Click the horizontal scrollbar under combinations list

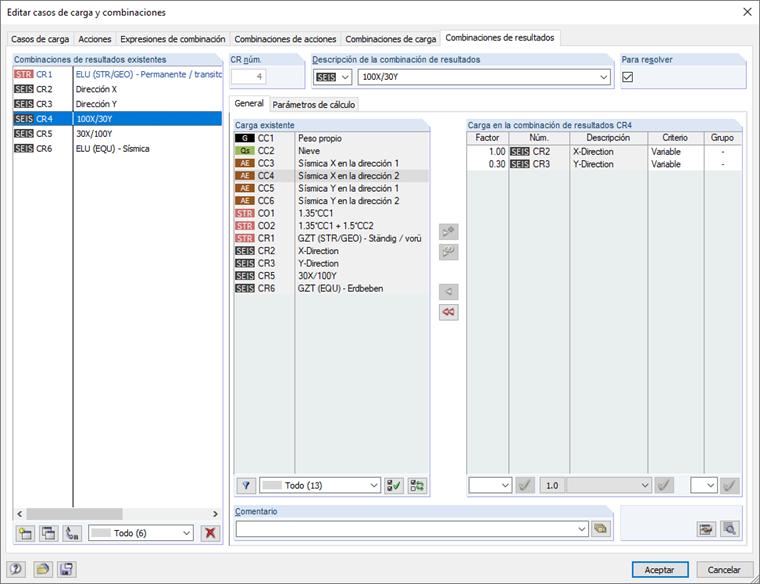point(117,514)
